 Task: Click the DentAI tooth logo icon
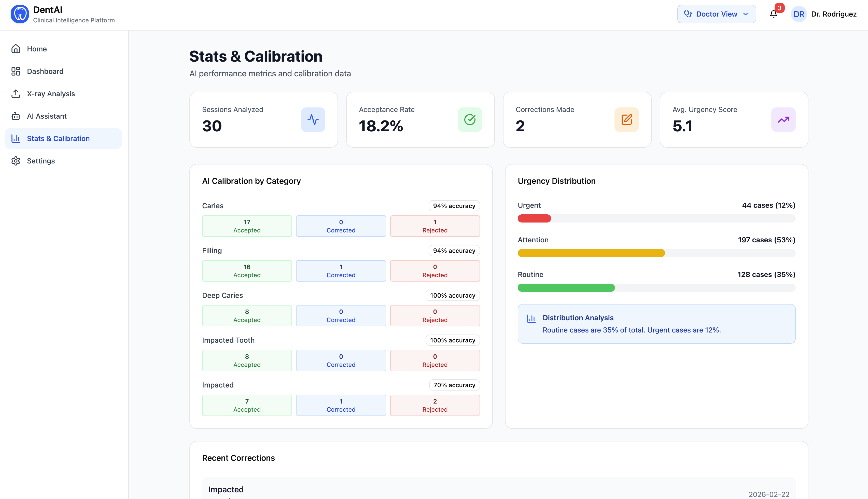pos(20,14)
